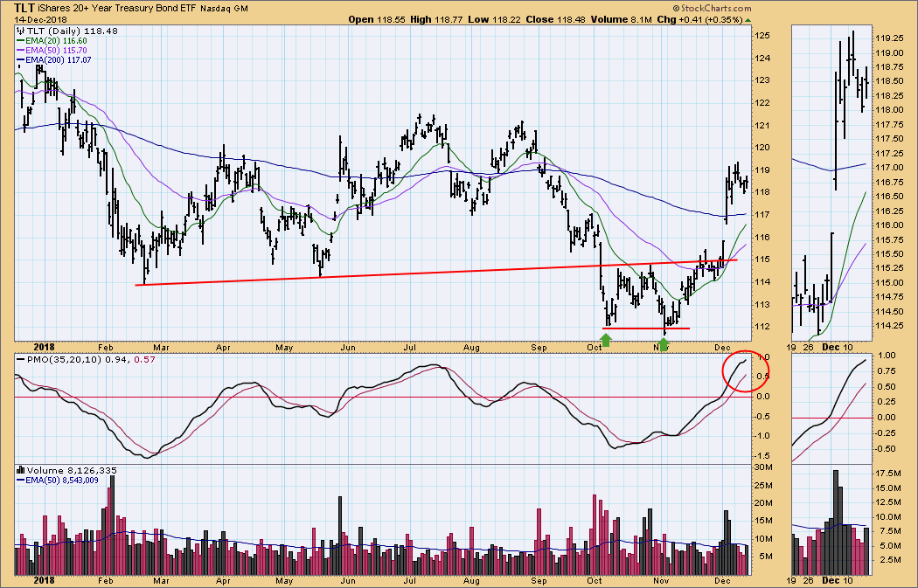Click the 112 price axis label

762,327
